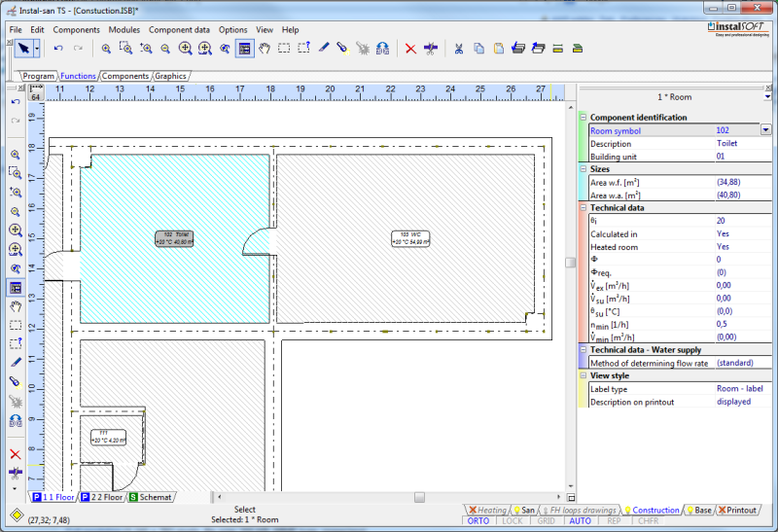The image size is (778, 532).
Task: Click Redo in the top toolbar
Action: pos(78,48)
